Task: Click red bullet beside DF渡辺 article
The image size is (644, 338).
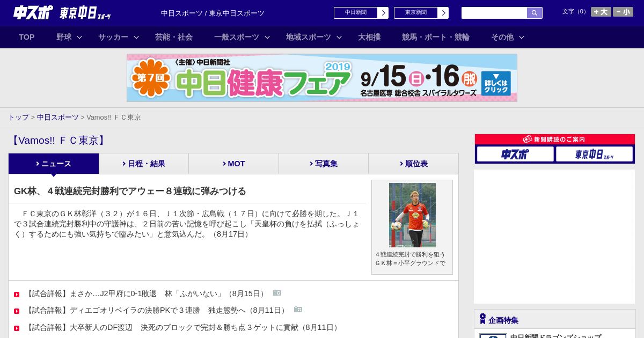Action: click(x=17, y=328)
